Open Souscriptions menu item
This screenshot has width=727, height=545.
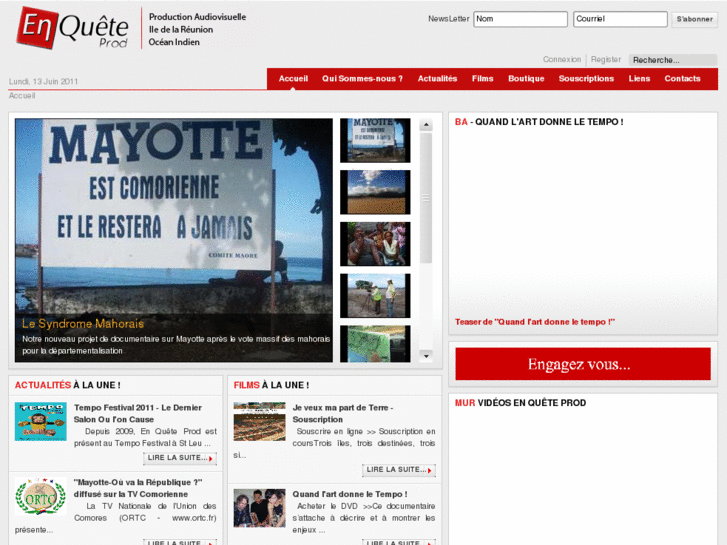click(586, 79)
